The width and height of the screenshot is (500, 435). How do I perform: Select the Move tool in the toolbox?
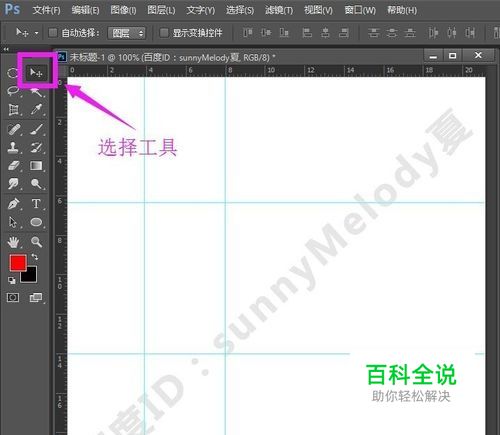[x=36, y=72]
